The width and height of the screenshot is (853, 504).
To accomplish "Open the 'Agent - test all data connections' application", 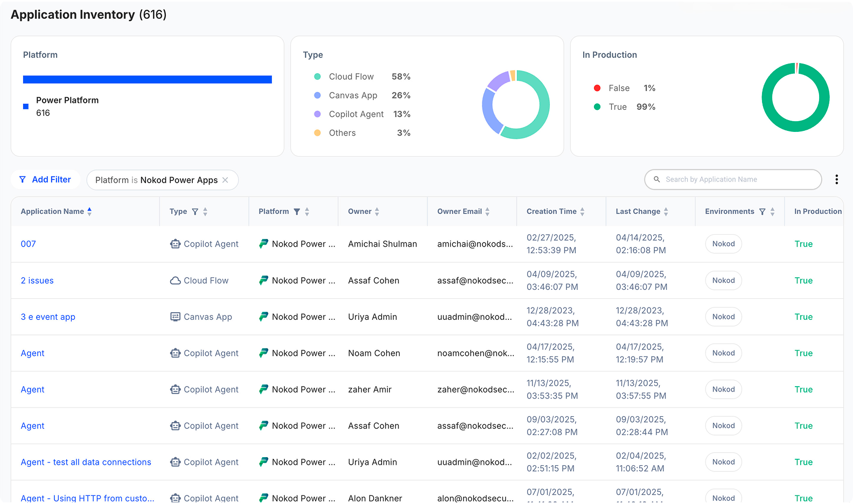I will click(x=86, y=462).
